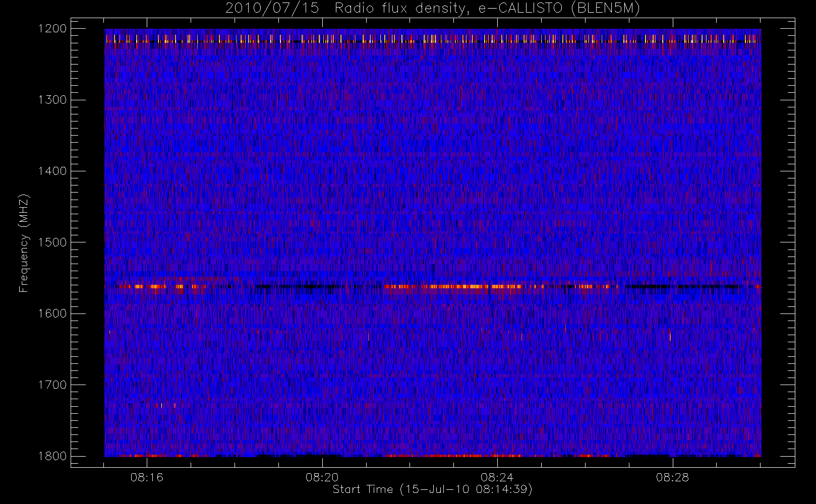Select the '1700' frequency axis label
The width and height of the screenshot is (816, 504).
click(52, 385)
